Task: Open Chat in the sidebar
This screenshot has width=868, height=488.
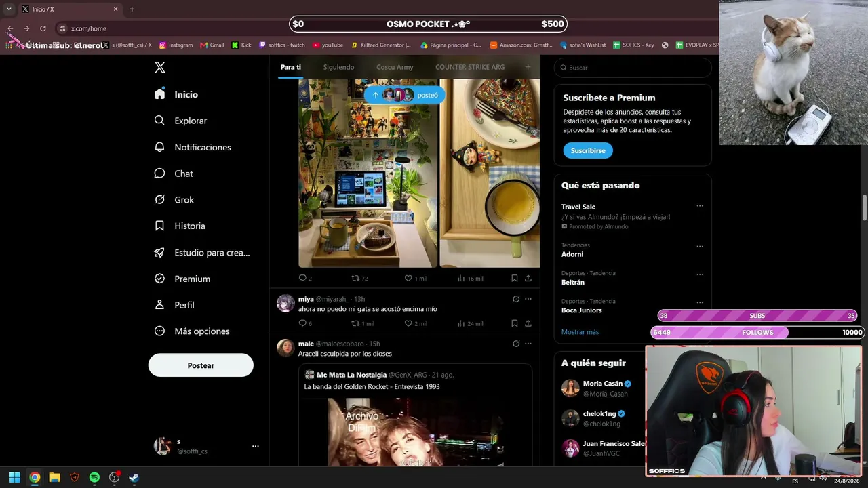Action: 174,174
